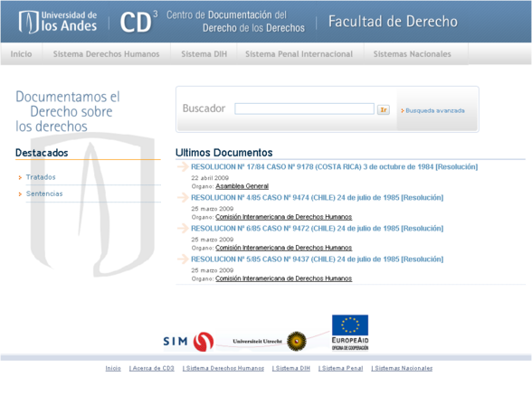Viewport: 532px width, 405px height.
Task: Click arrow icon beside Resolucion 17/84
Action: [183, 166]
